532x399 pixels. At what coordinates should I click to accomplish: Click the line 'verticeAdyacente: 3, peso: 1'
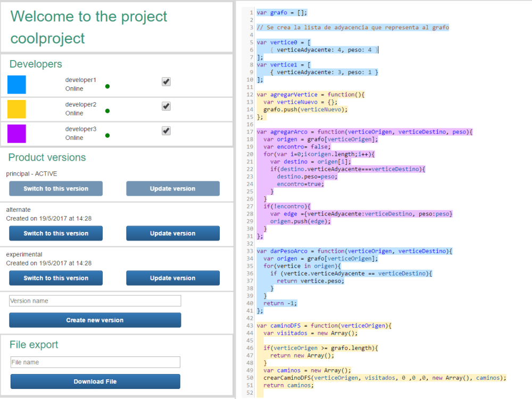click(324, 72)
